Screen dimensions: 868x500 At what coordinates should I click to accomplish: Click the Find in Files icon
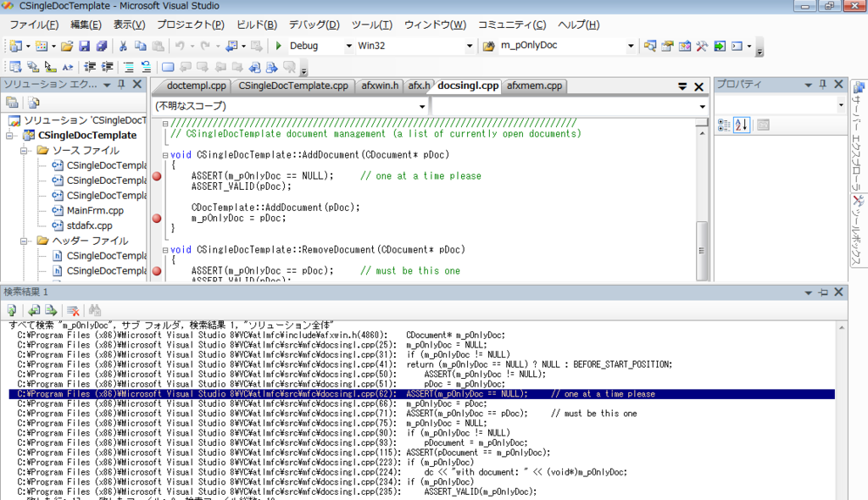tap(488, 46)
